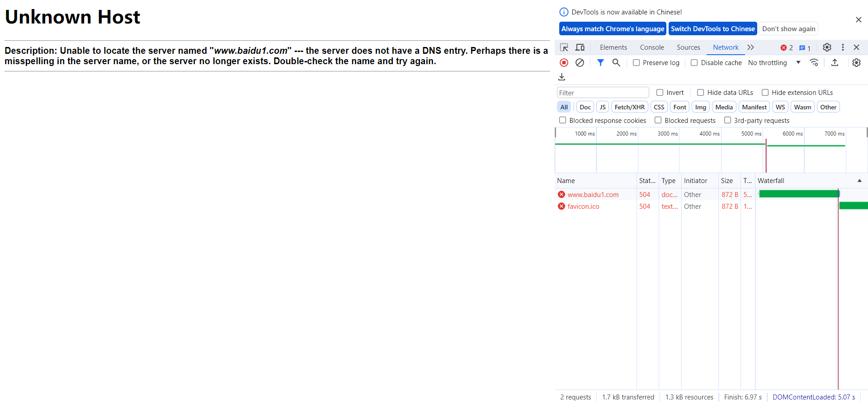
Task: Filter requests by WS type
Action: pos(780,107)
